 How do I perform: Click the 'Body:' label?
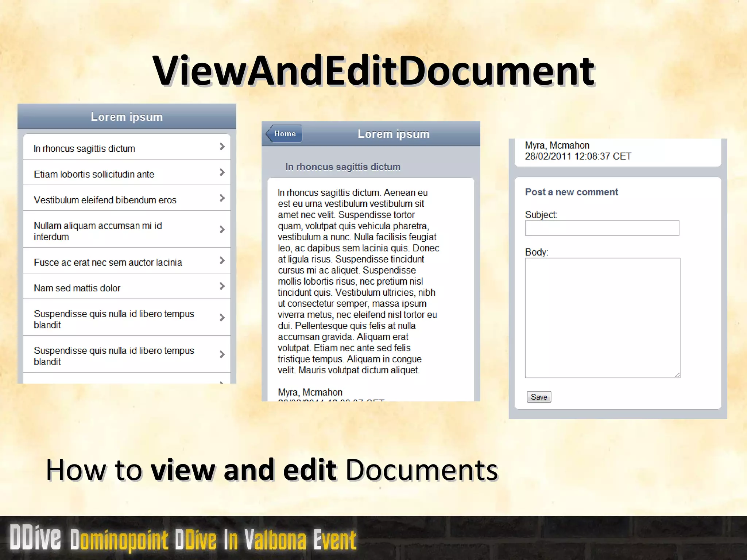click(x=537, y=252)
